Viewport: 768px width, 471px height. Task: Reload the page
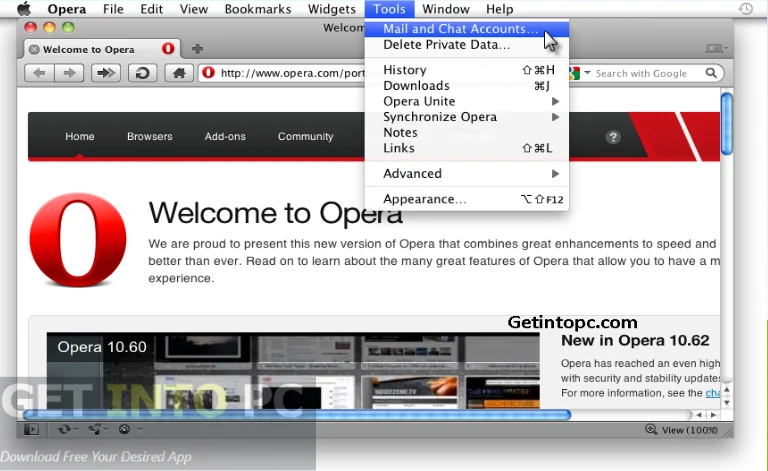tap(143, 73)
